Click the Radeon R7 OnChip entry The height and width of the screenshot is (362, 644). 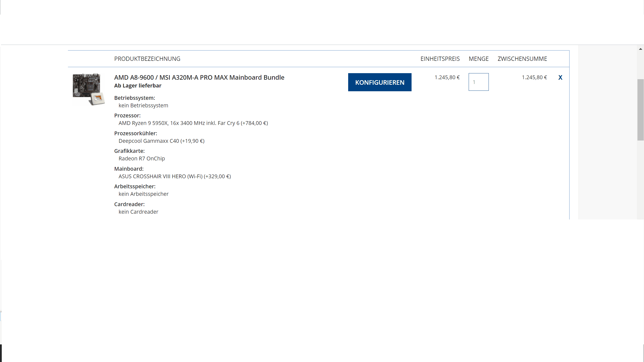click(142, 159)
